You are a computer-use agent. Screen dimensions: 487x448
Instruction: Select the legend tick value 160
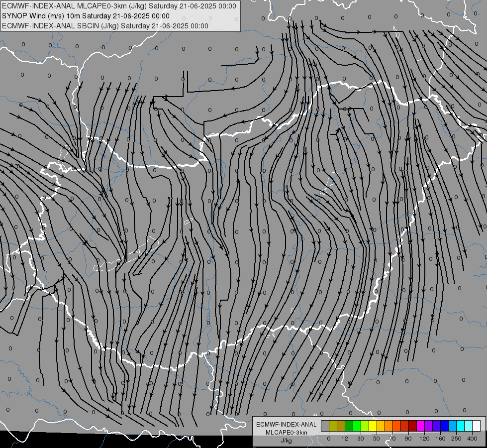440,439
